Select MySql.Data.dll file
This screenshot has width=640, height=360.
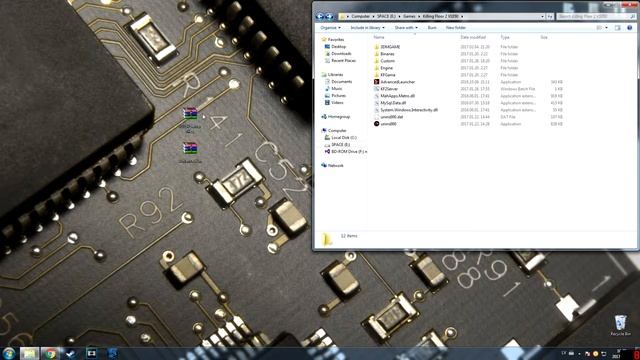click(390, 103)
